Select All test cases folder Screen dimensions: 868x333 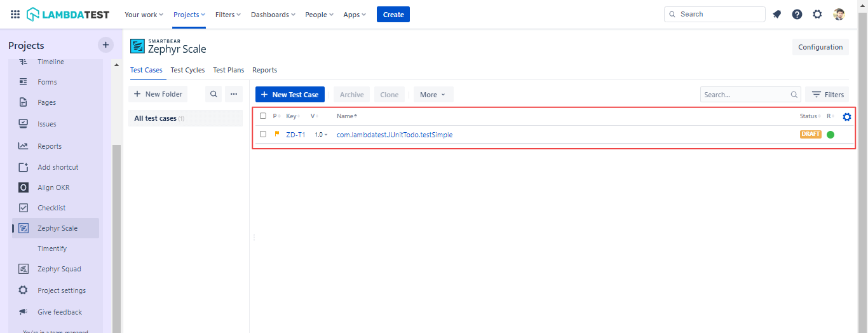[186, 118]
